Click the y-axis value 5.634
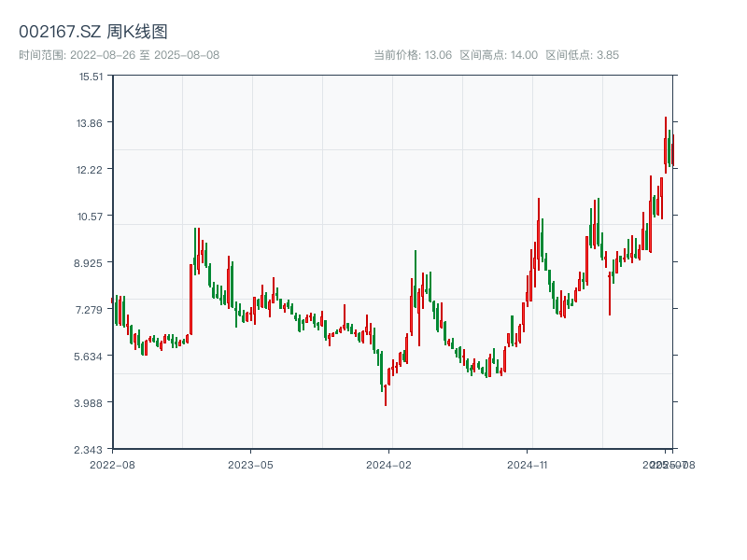The height and width of the screenshot is (560, 747). (88, 357)
